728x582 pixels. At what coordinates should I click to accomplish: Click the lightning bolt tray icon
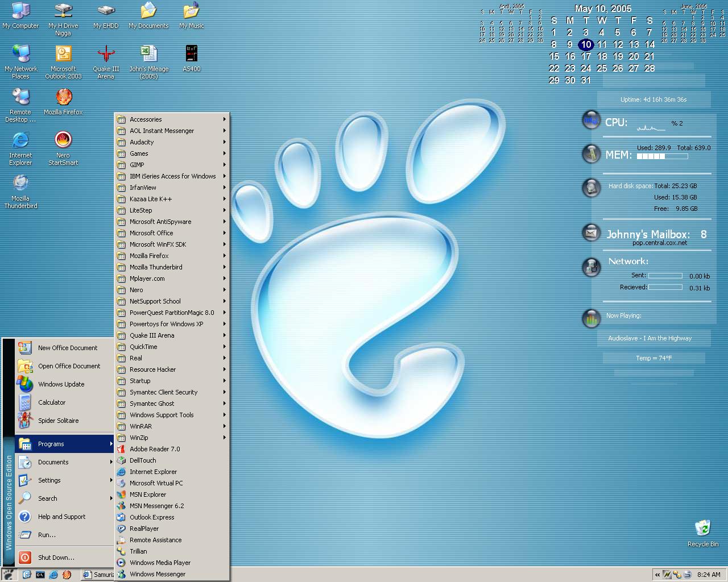(667, 575)
